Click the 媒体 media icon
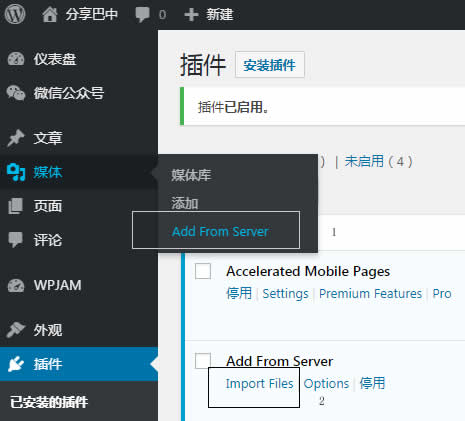This screenshot has width=465, height=421. pyautogui.click(x=16, y=172)
